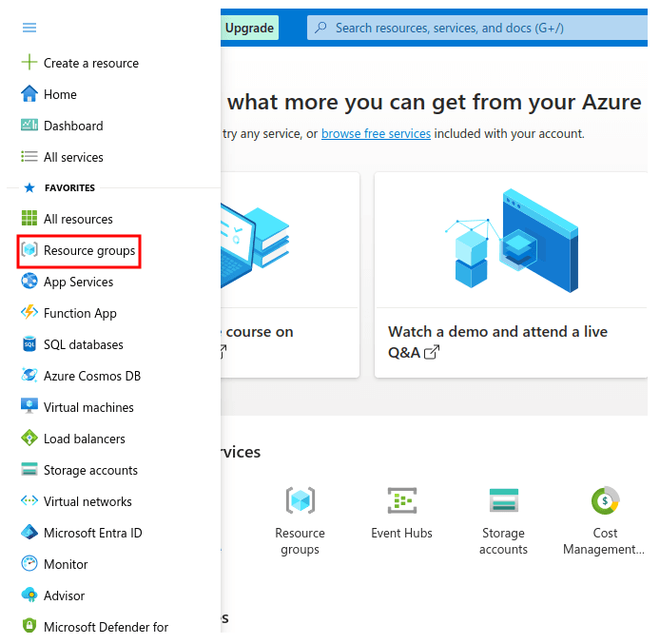This screenshot has height=644, width=660.
Task: Open Event Hubs tile icon
Action: coord(402,500)
